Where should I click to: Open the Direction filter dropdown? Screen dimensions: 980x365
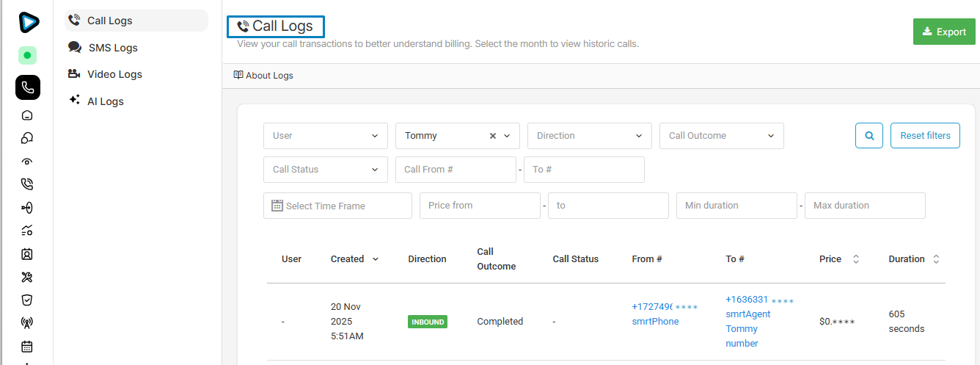click(589, 136)
